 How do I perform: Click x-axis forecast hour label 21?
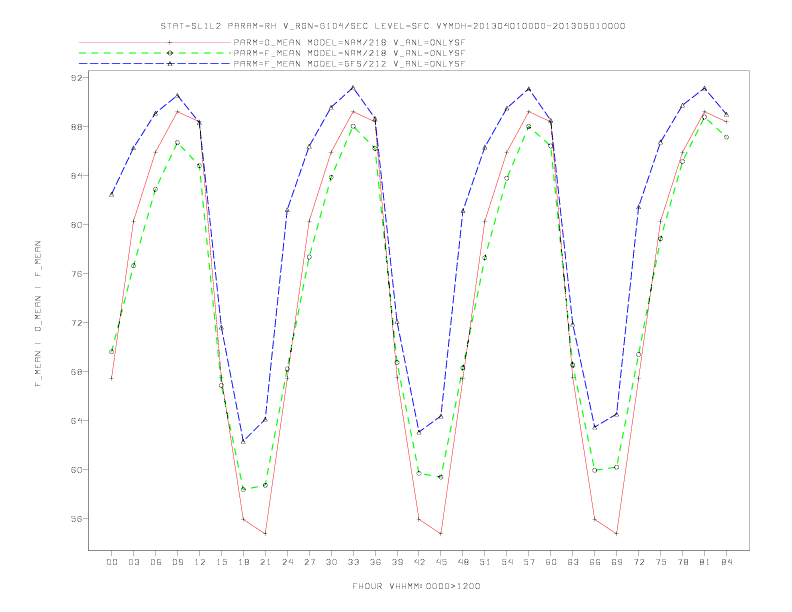tap(265, 562)
